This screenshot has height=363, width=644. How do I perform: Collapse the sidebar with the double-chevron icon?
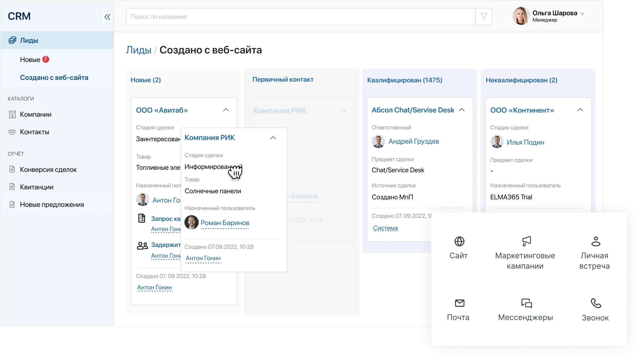[107, 17]
